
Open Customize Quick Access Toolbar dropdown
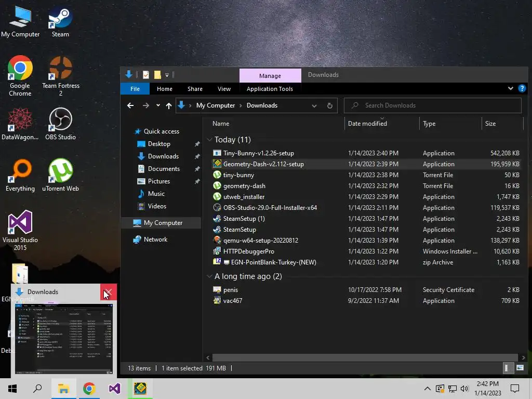pos(167,75)
